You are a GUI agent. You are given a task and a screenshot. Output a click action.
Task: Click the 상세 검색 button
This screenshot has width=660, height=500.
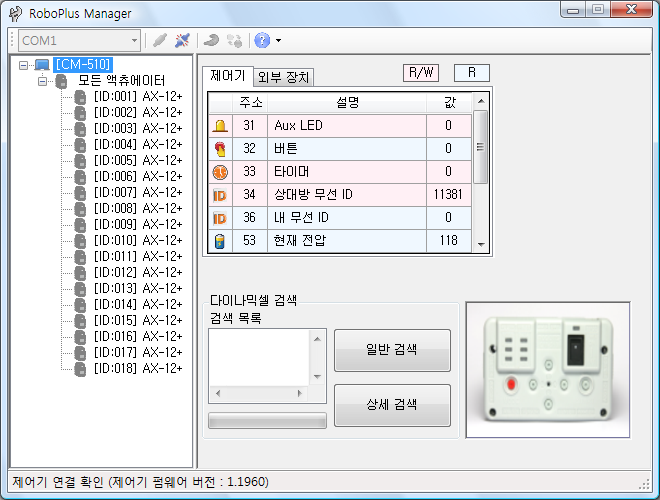point(392,405)
